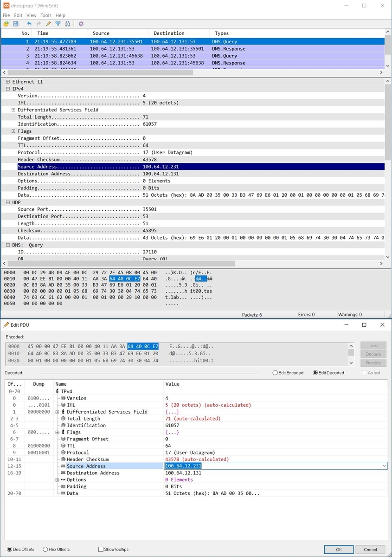Viewport: 392px width, 557px height.
Task: Click the Types column header
Action: tap(297, 33)
